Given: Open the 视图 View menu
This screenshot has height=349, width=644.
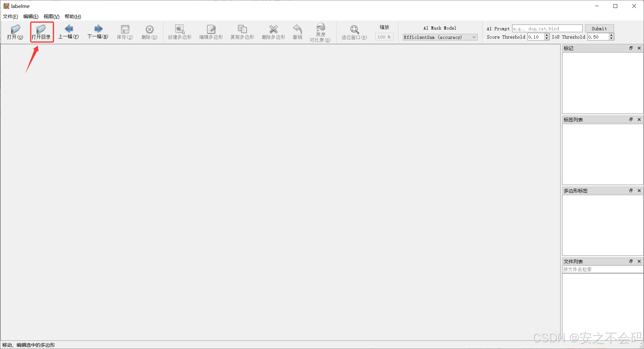Looking at the screenshot, I should pyautogui.click(x=51, y=17).
